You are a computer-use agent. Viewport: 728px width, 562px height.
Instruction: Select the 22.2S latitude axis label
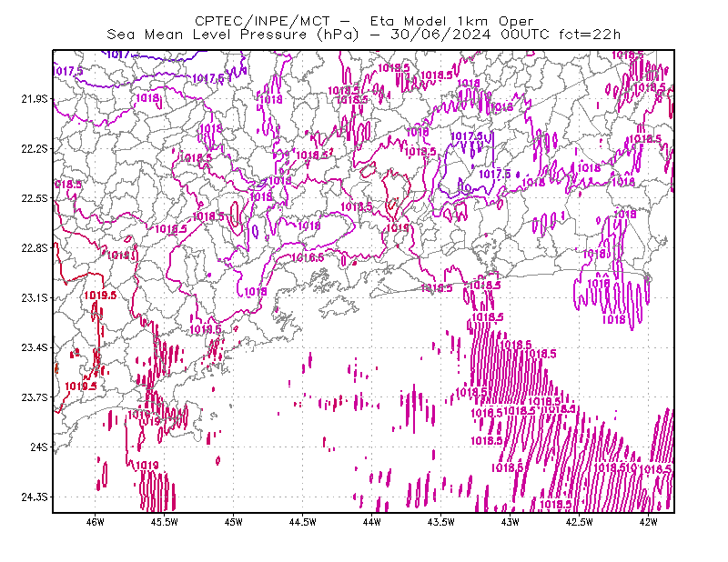pyautogui.click(x=35, y=148)
